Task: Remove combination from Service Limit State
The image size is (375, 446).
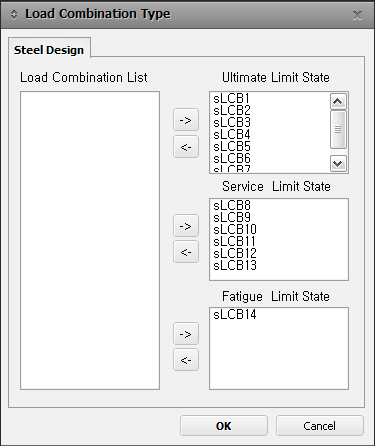Action: pos(186,252)
